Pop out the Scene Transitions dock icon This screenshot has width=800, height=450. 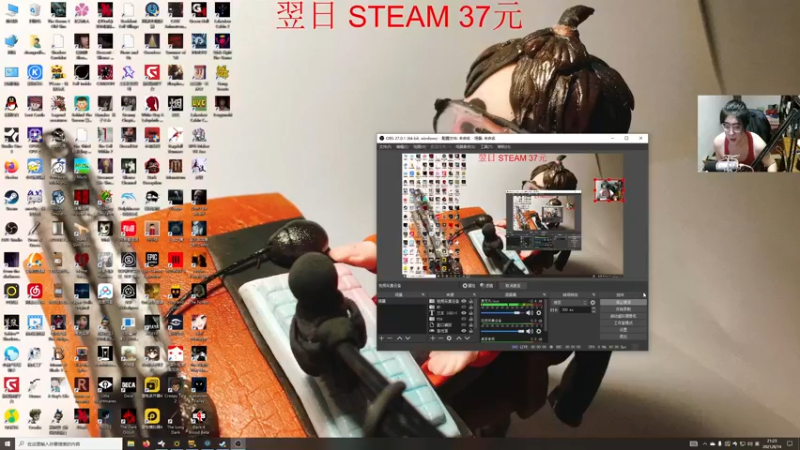pos(594,294)
